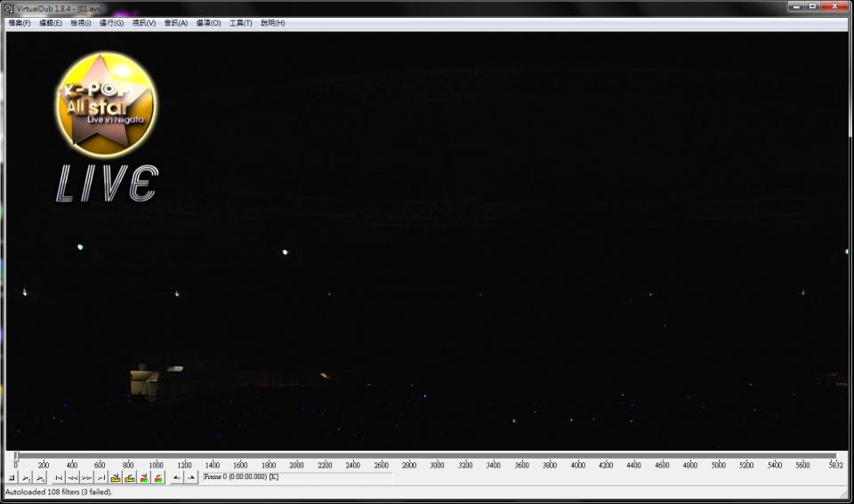854x504 pixels.
Task: Open the 說明(H) menu
Action: (x=272, y=23)
